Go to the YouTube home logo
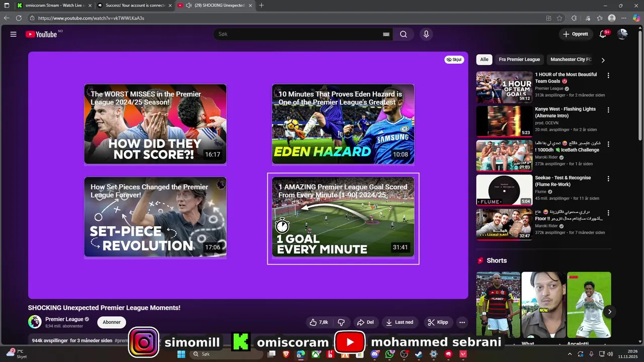This screenshot has width=644, height=362. (41, 34)
